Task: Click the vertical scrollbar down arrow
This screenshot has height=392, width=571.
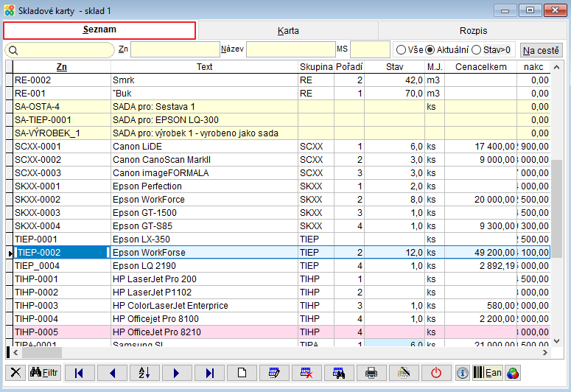Action: (x=556, y=341)
